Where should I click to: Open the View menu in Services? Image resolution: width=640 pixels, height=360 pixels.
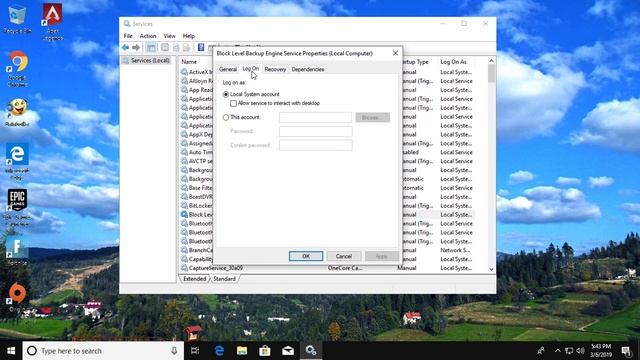pos(169,36)
